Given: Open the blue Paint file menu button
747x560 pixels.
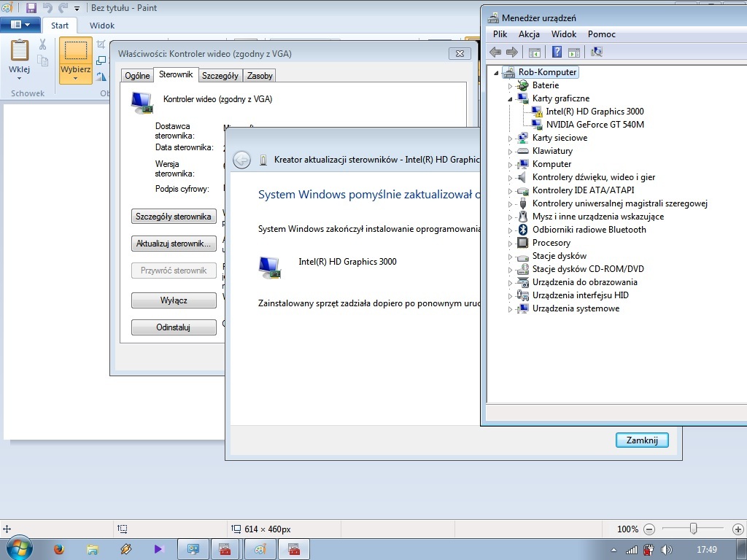Looking at the screenshot, I should point(20,25).
